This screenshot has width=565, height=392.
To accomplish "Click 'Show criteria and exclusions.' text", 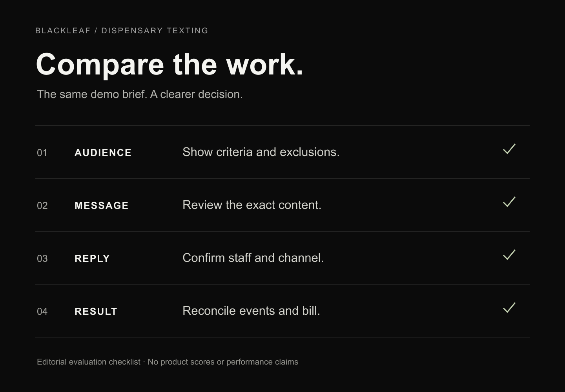I will tap(261, 152).
